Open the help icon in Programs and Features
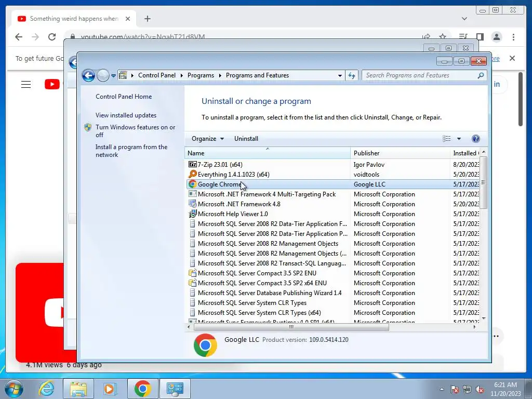Screen dimensions: 532x399 pos(476,138)
